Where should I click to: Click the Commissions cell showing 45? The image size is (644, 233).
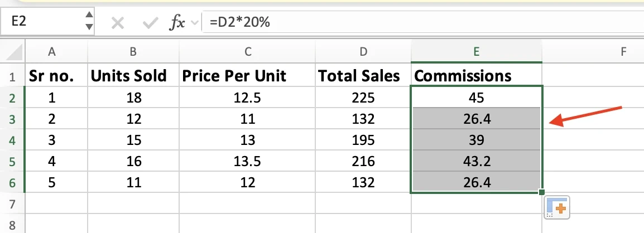click(x=477, y=98)
